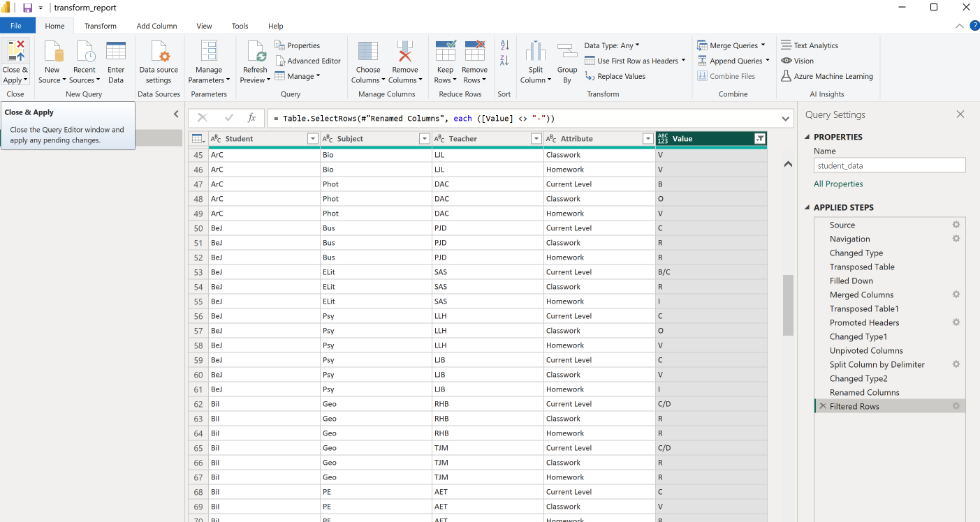Screen dimensions: 980x522
Task: Open the Manage dropdown in Query group
Action: [x=298, y=76]
